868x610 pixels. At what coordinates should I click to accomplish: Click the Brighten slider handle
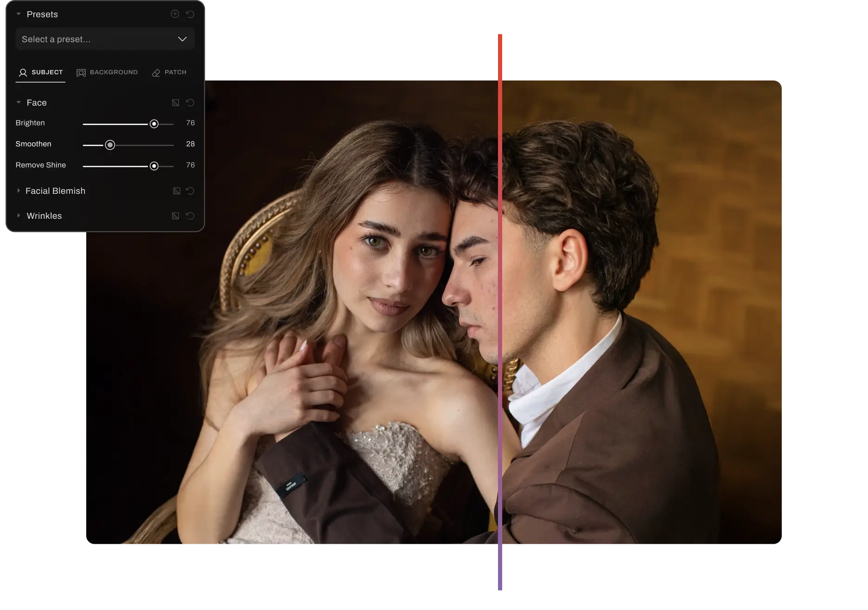pyautogui.click(x=154, y=124)
